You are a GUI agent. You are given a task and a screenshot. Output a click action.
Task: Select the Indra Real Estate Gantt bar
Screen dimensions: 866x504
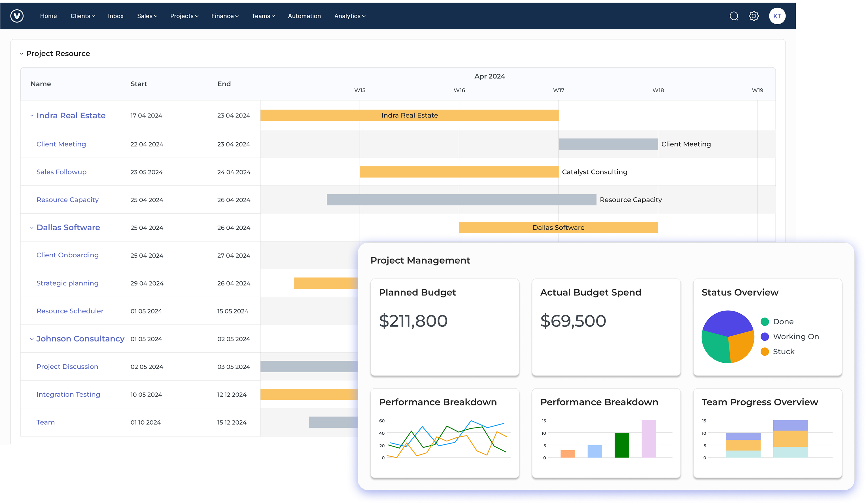click(x=409, y=115)
